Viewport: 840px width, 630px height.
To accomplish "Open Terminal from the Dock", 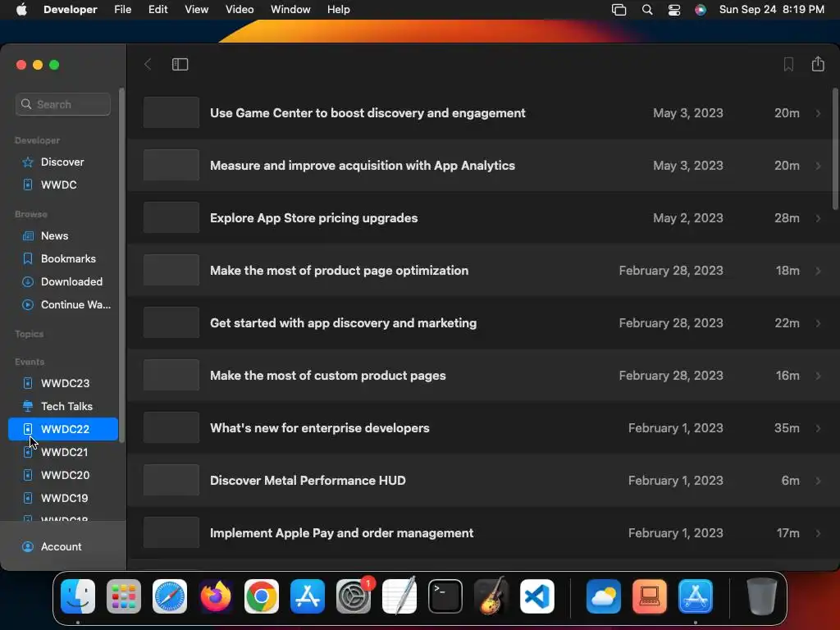I will 445,596.
